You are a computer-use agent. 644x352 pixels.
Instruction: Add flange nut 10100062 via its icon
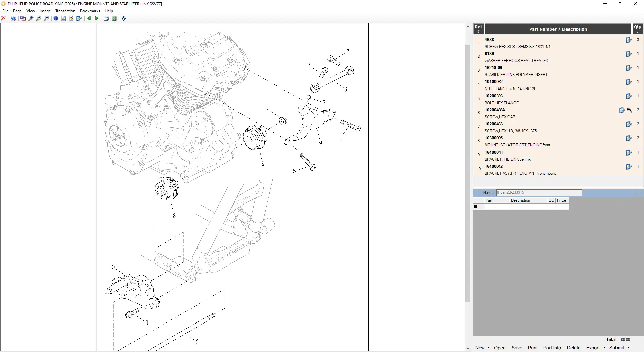click(629, 82)
